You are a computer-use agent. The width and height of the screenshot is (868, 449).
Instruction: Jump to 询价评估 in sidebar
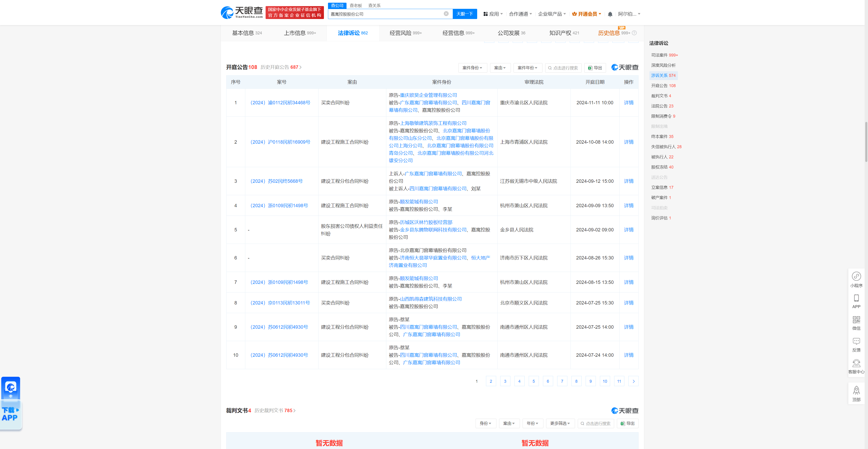(661, 218)
